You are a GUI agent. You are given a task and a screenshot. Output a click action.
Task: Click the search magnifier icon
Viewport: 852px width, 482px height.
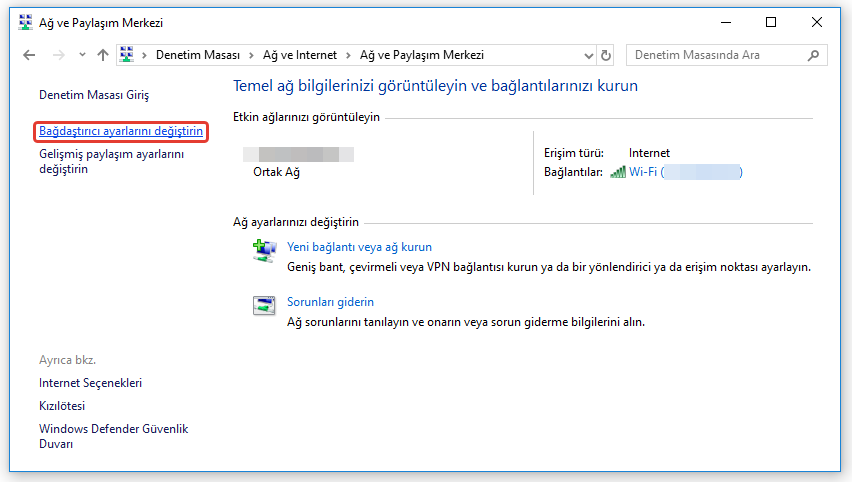pyautogui.click(x=814, y=56)
